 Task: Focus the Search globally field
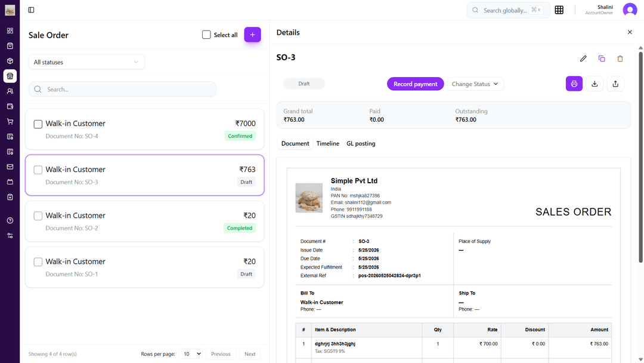tap(509, 10)
